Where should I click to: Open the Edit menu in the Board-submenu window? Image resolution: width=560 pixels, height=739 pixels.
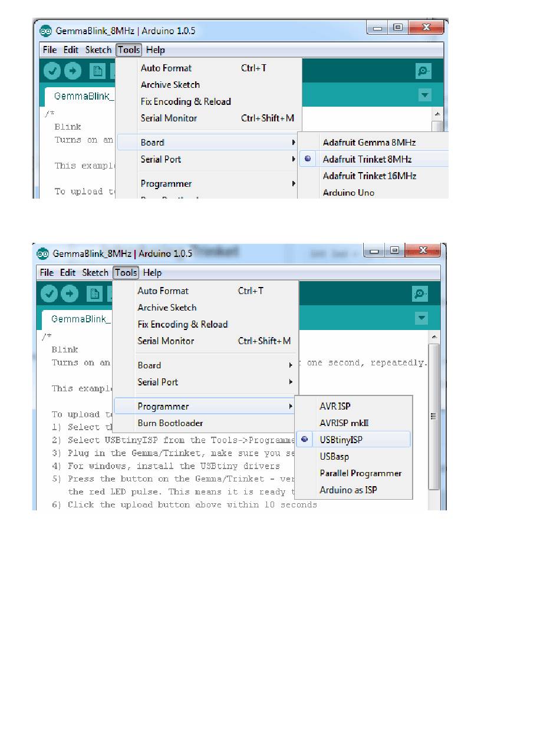[x=71, y=50]
